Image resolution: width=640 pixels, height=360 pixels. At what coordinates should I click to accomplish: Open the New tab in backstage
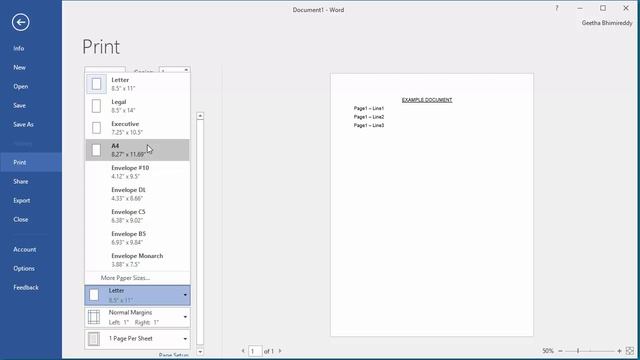19,67
